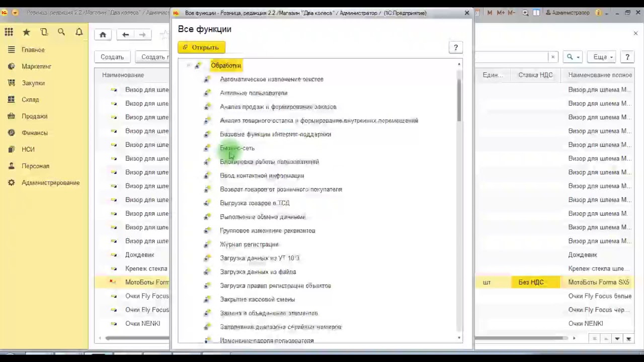Select Возврат товаров от розничного покупателя
The image size is (644, 362).
[281, 189]
